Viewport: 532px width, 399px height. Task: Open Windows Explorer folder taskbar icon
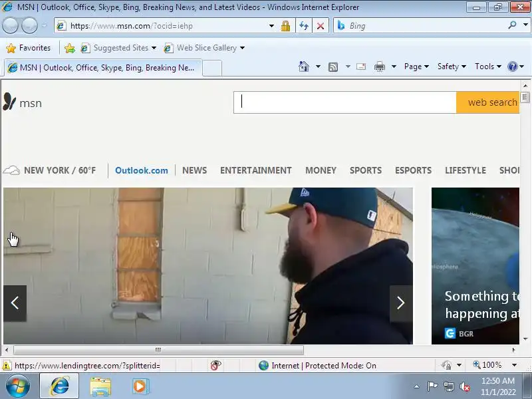tap(100, 386)
